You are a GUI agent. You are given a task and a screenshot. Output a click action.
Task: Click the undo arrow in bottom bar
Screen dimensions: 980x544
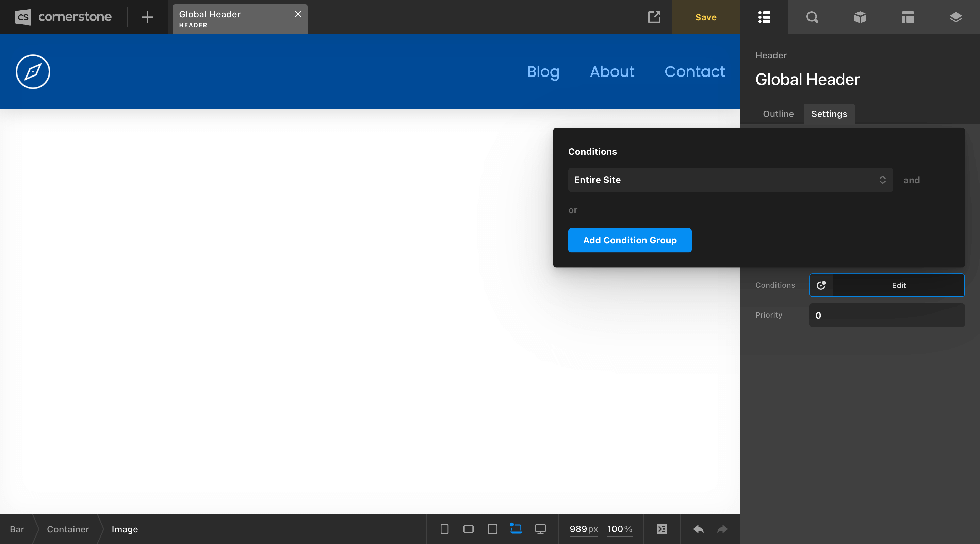tap(699, 529)
